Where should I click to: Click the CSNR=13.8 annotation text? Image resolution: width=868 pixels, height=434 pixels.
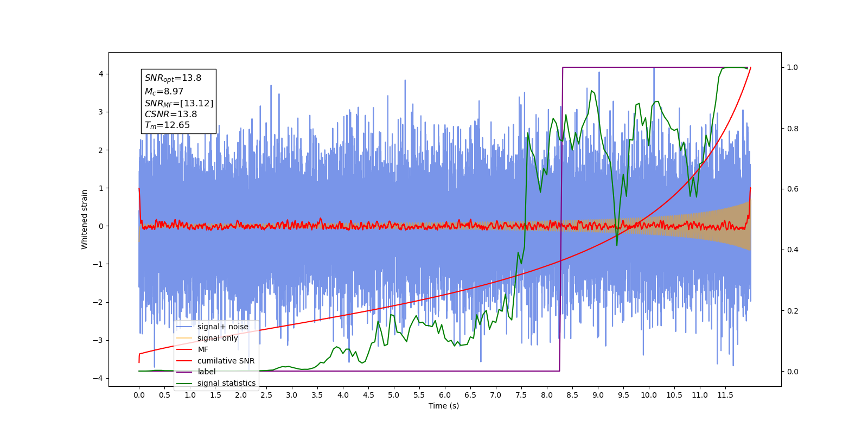pos(171,114)
